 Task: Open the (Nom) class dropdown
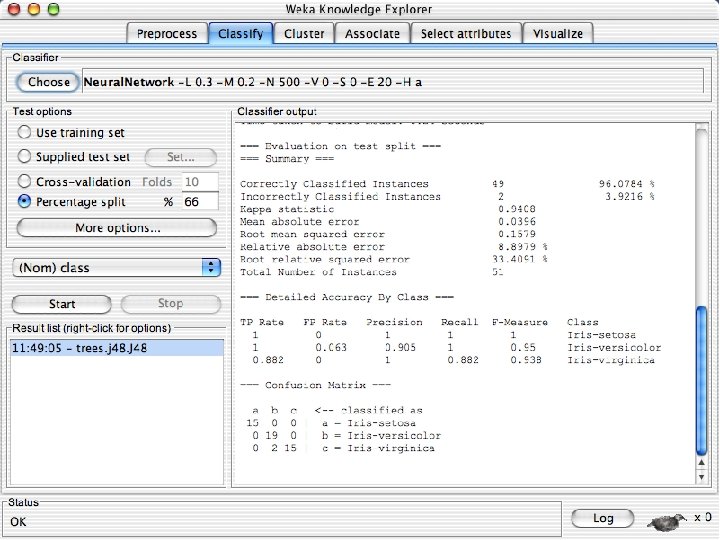[x=117, y=268]
